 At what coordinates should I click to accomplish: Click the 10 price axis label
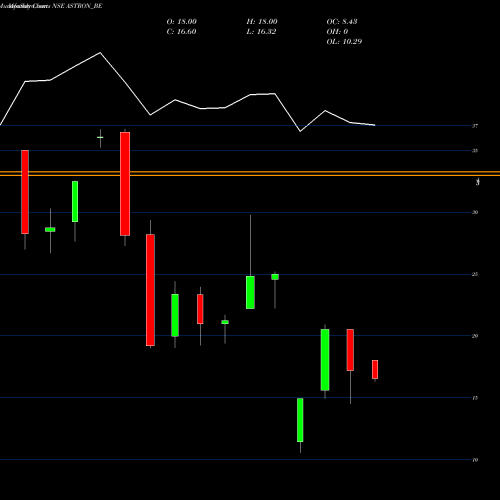[x=475, y=460]
